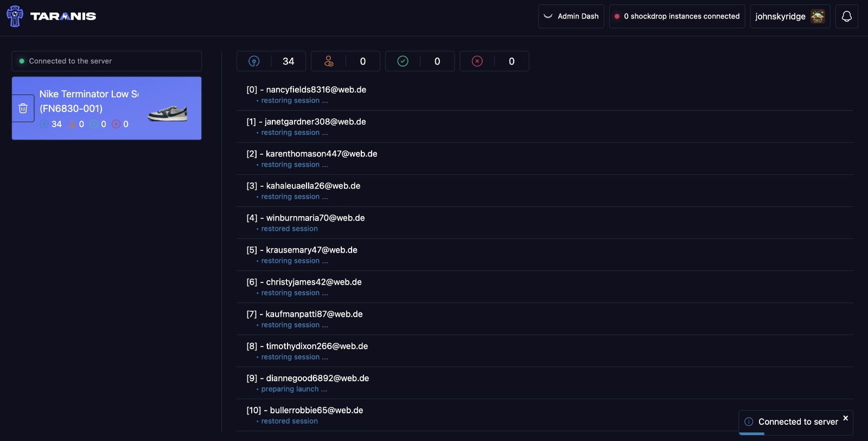The height and width of the screenshot is (441, 868).
Task: Dismiss the Connected to server toast
Action: tap(845, 418)
